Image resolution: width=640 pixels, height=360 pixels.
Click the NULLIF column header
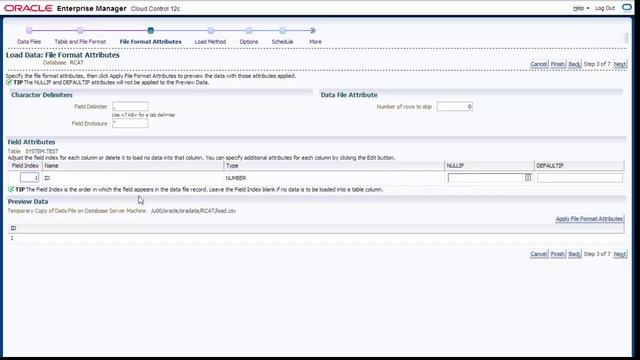(489, 166)
